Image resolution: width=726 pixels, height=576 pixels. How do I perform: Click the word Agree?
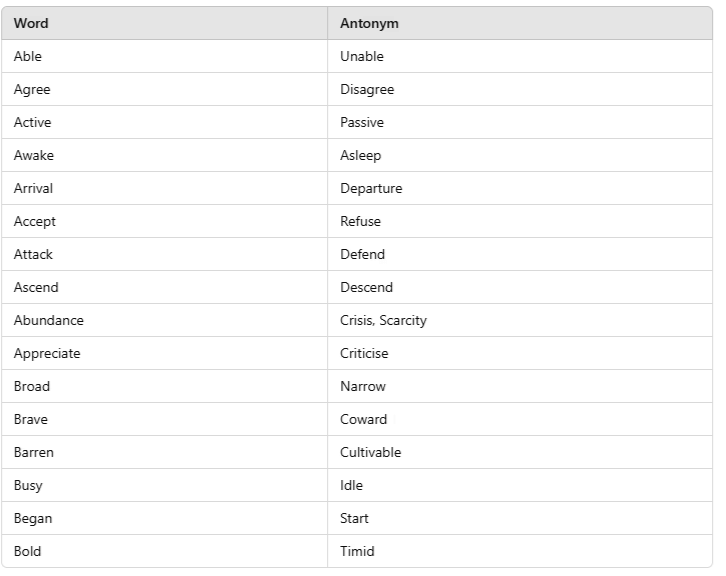(32, 89)
